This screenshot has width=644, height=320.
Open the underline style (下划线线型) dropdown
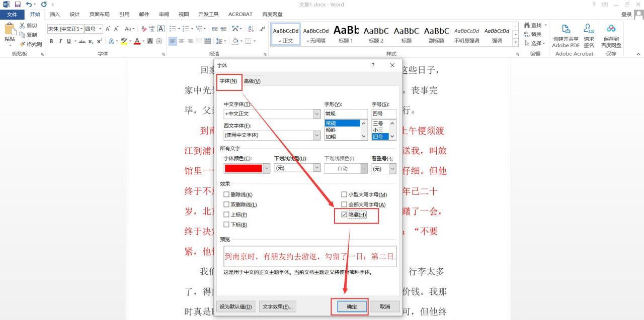(x=316, y=168)
